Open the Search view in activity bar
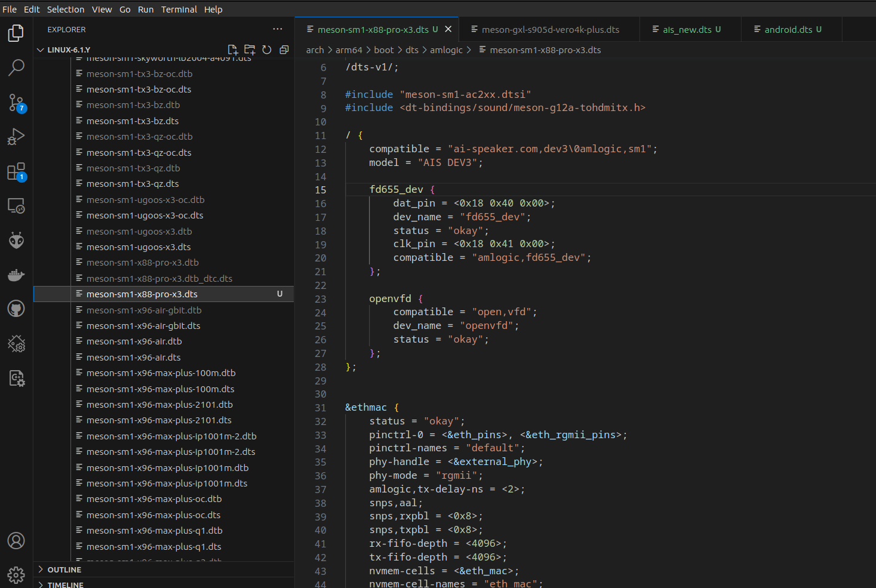The height and width of the screenshot is (588, 876). click(16, 67)
